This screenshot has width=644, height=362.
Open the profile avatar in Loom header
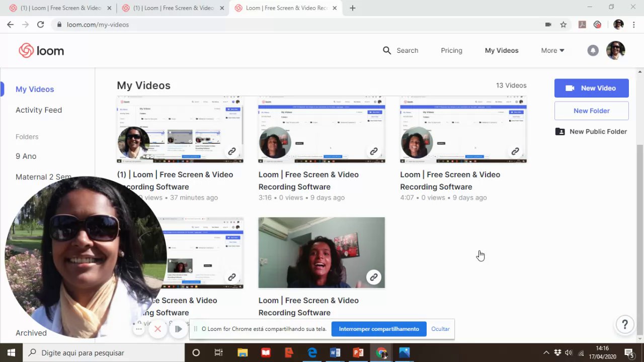pyautogui.click(x=616, y=50)
